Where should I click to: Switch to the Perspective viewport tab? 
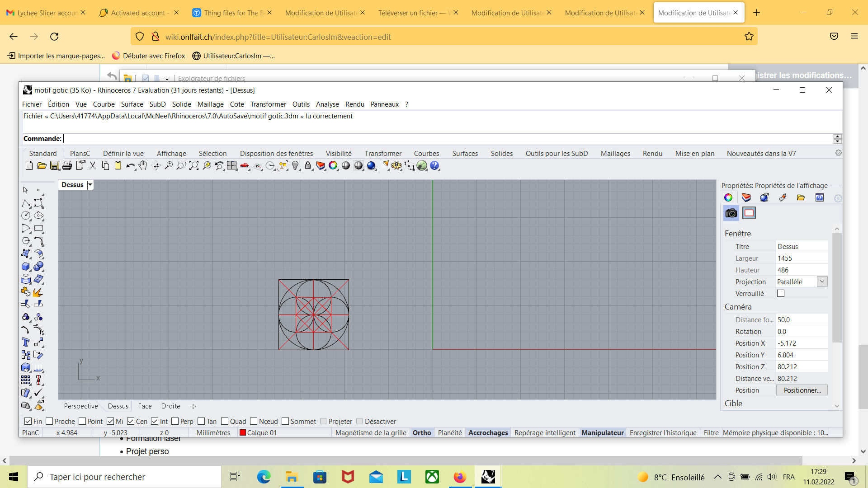(80, 406)
